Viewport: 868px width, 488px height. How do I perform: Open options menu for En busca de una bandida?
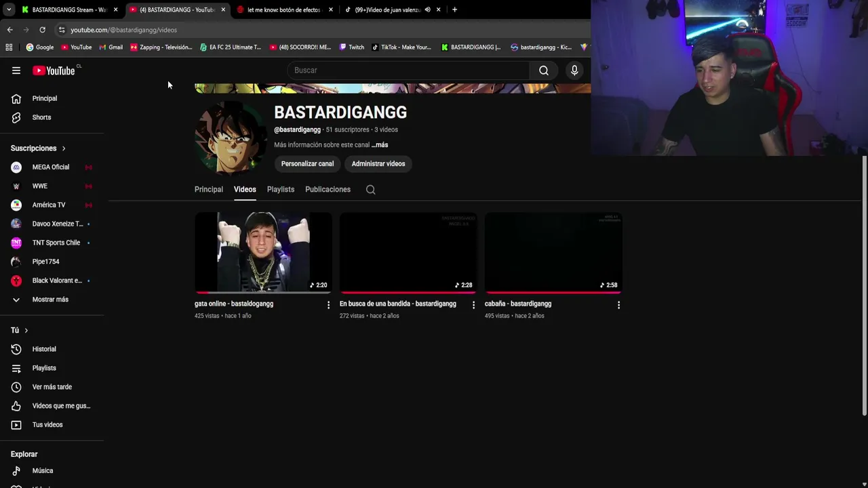tap(473, 305)
